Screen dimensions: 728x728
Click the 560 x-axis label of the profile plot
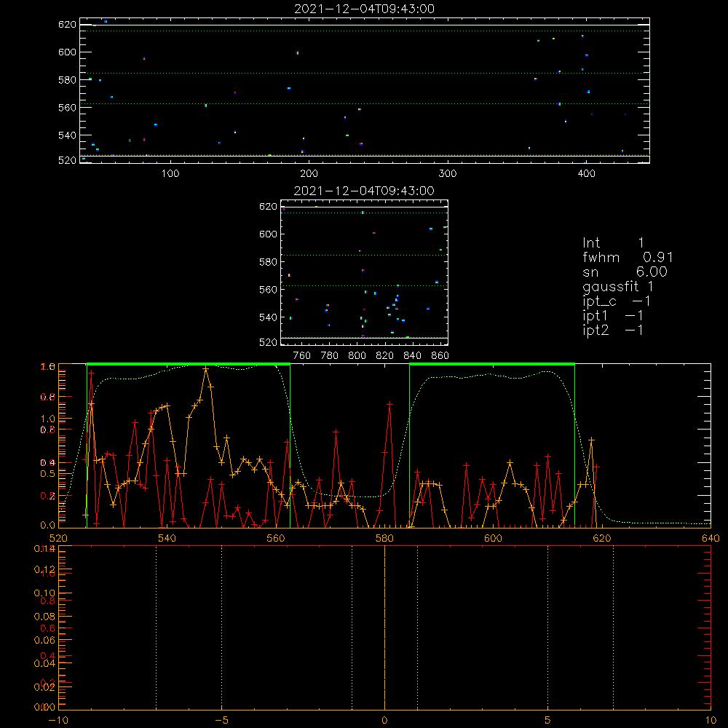(x=276, y=538)
